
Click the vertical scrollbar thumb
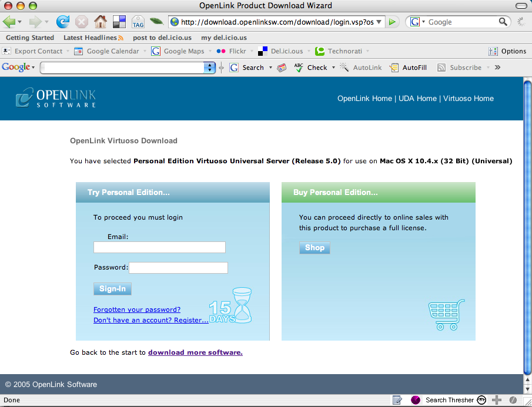[527, 227]
